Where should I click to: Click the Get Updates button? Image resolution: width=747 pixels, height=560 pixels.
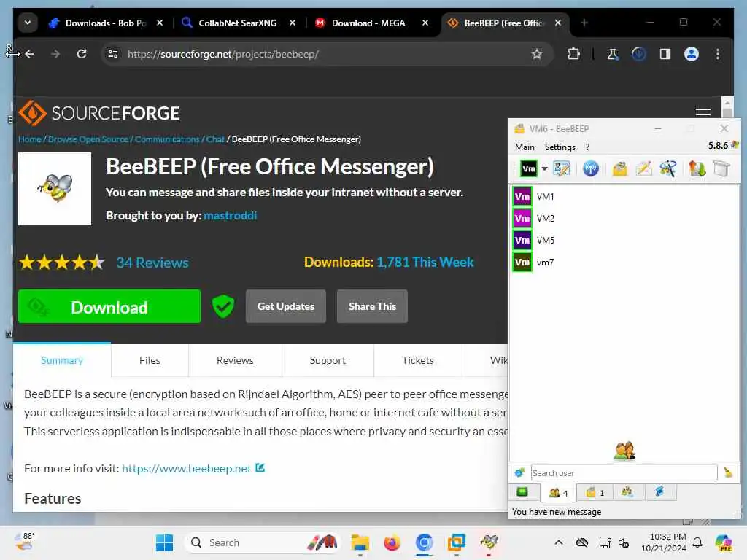[286, 306]
